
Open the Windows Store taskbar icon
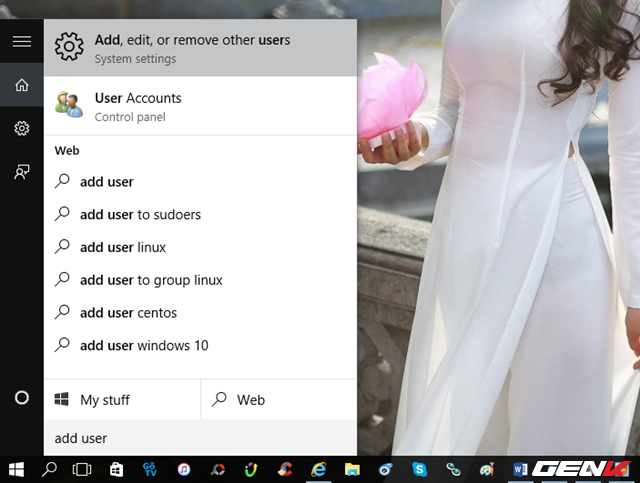[x=116, y=470]
